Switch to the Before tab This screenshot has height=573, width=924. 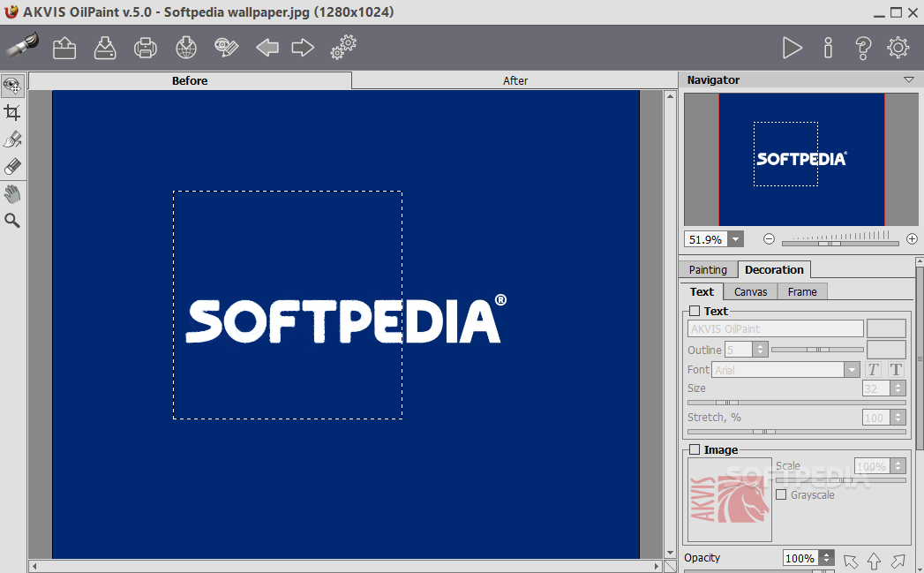click(190, 80)
